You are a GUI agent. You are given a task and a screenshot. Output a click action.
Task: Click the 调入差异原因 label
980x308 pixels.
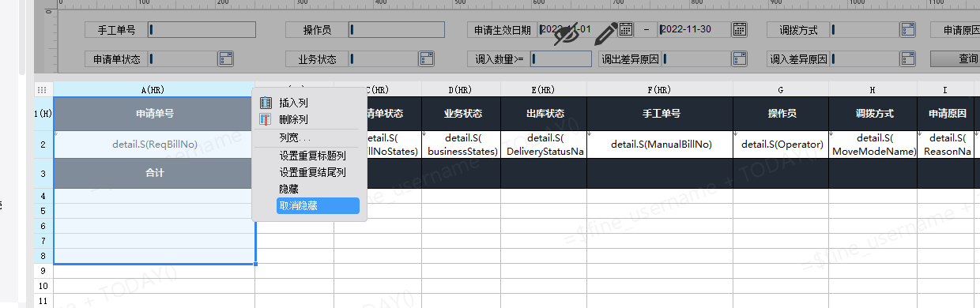coord(798,58)
